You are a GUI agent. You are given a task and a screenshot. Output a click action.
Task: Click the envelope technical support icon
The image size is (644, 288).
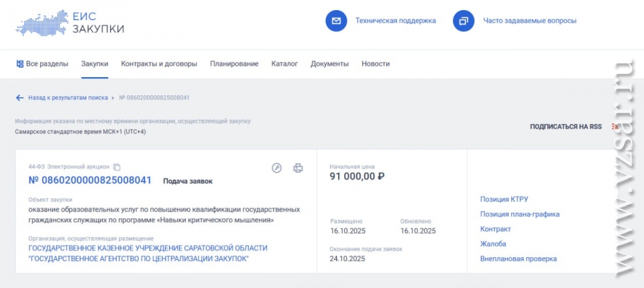(x=336, y=21)
